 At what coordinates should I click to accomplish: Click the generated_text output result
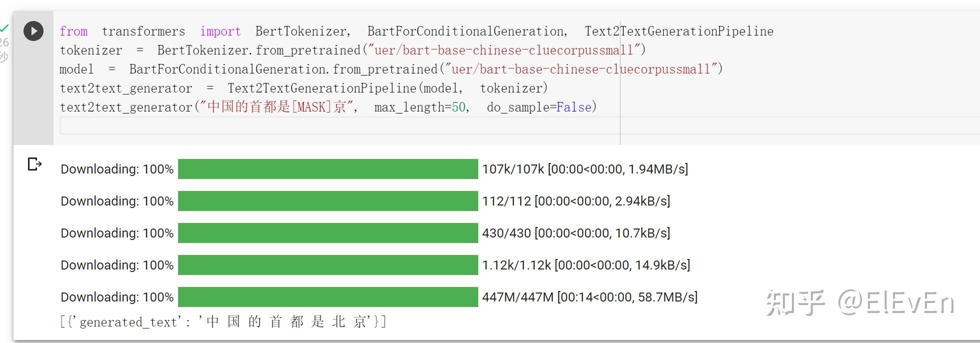(223, 321)
